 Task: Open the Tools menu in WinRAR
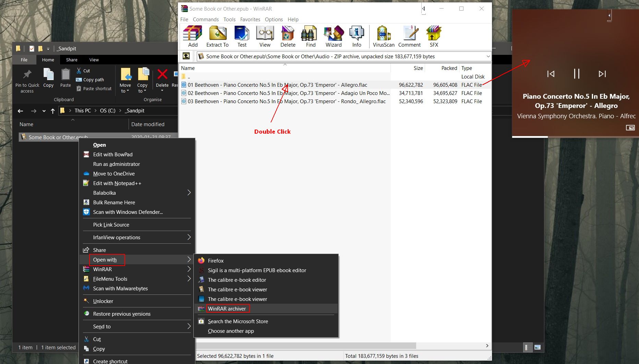pyautogui.click(x=229, y=19)
